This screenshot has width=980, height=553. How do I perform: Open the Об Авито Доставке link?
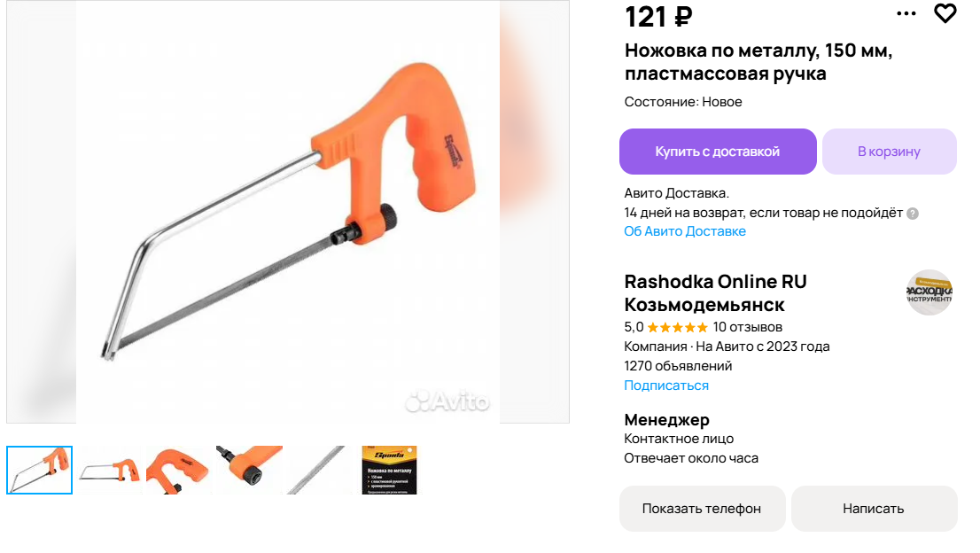[684, 231]
